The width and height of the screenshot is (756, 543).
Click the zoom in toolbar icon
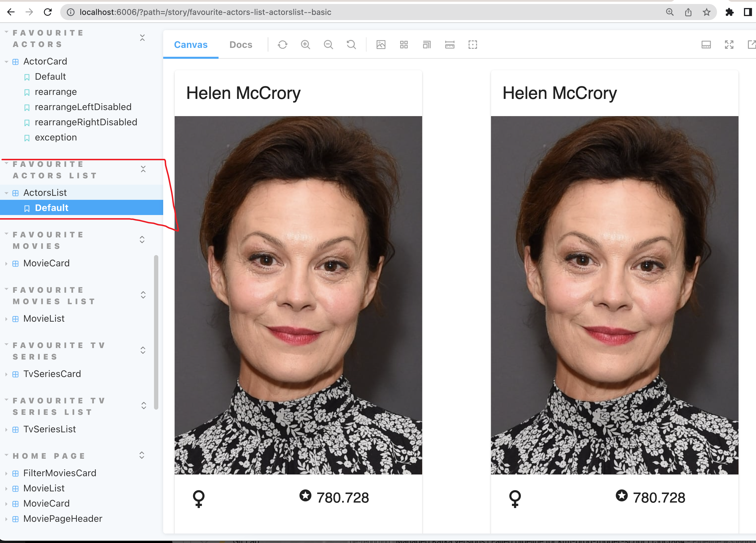tap(305, 45)
